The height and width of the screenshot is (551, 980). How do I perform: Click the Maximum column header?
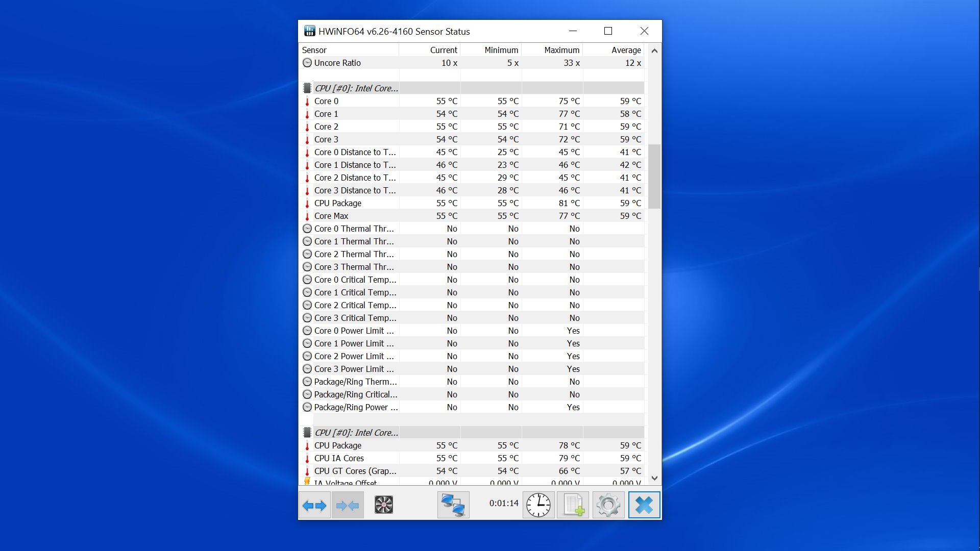coord(552,50)
